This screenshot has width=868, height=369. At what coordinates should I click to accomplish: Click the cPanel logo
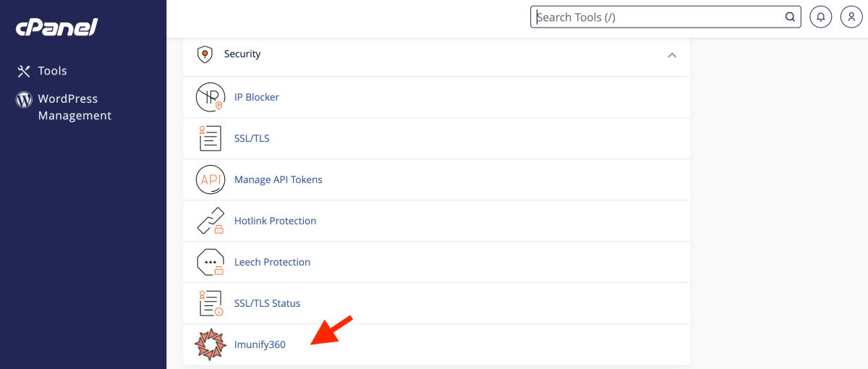click(56, 27)
